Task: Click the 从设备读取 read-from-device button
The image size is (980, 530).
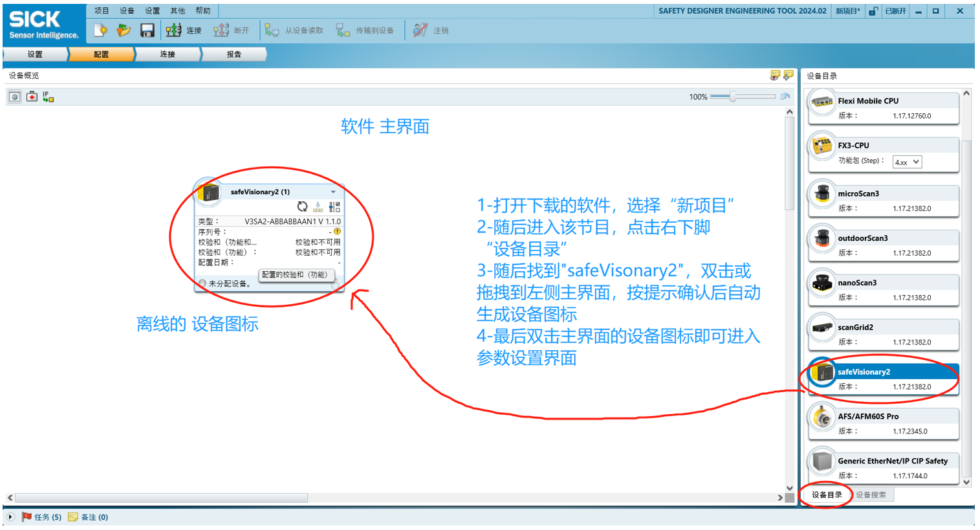Action: (294, 30)
